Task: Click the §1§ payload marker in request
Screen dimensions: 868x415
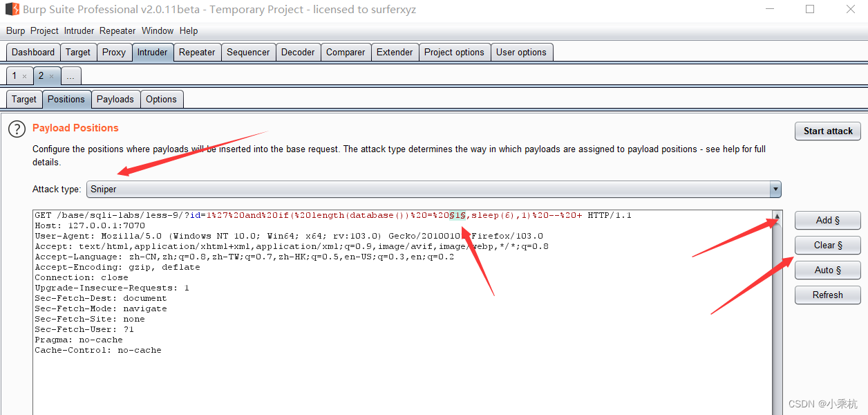Action: [x=457, y=216]
